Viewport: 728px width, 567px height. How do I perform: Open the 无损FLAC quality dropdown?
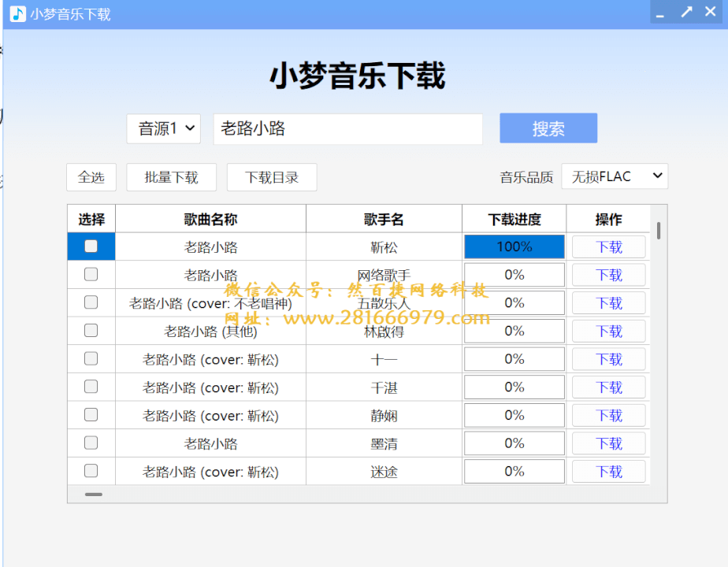point(615,176)
